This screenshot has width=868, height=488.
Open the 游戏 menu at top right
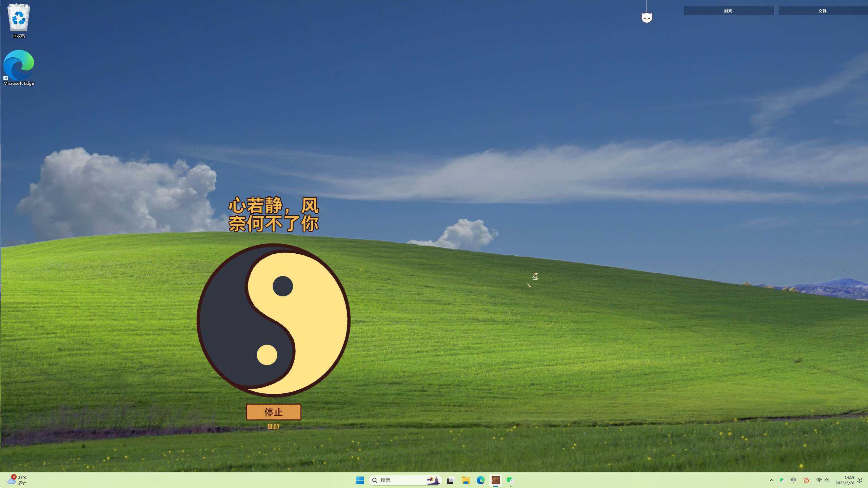(728, 11)
